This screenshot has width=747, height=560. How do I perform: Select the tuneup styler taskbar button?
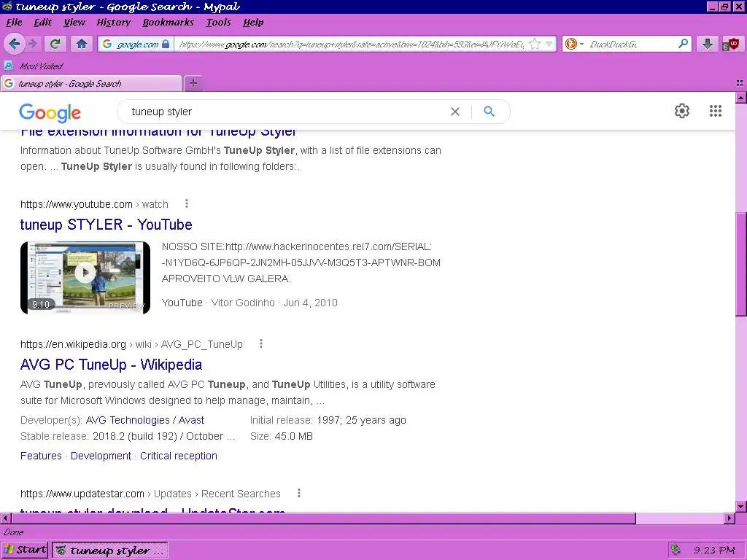[x=110, y=550]
